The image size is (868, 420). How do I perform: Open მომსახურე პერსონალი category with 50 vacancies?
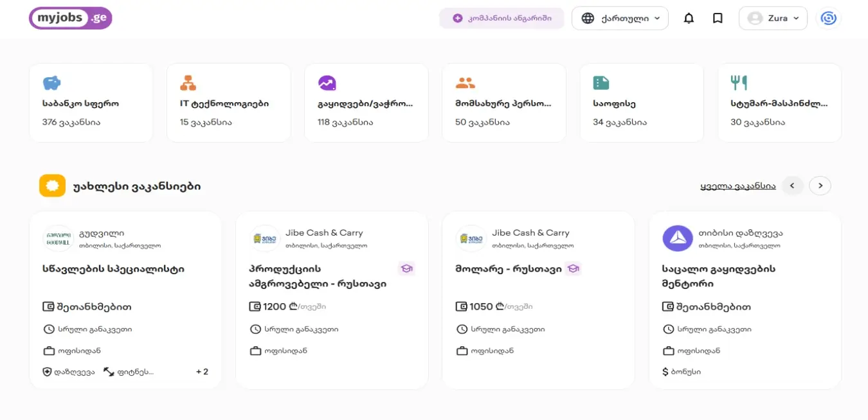504,103
